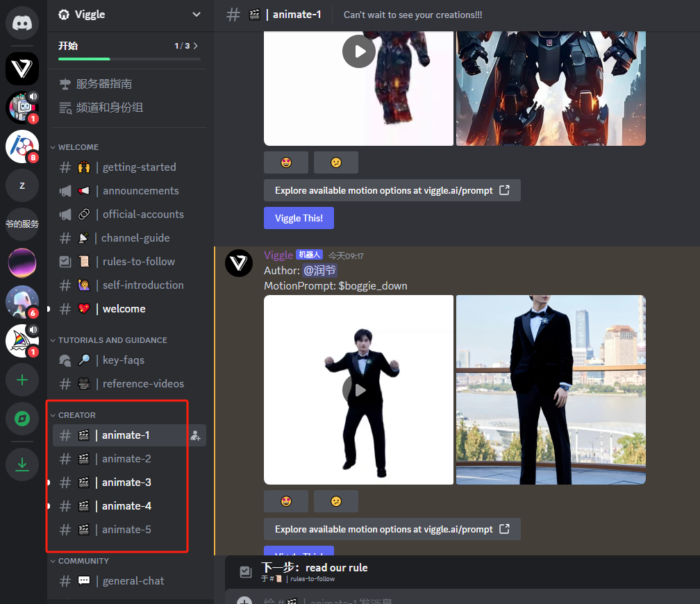Open 频道和身份组 channels and roles
The height and width of the screenshot is (604, 700).
click(x=109, y=108)
